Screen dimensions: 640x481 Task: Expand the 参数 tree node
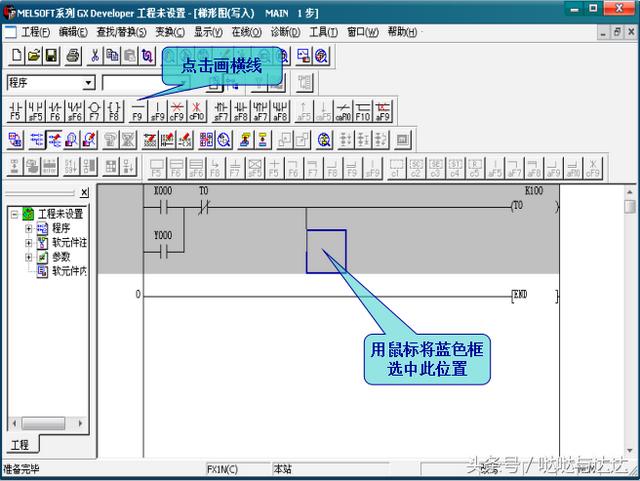pyautogui.click(x=29, y=257)
